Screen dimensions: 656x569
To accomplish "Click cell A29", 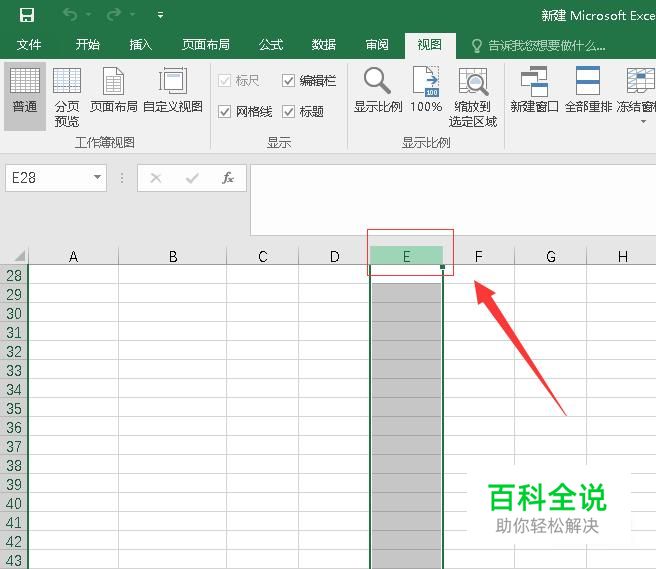I will pos(73,294).
